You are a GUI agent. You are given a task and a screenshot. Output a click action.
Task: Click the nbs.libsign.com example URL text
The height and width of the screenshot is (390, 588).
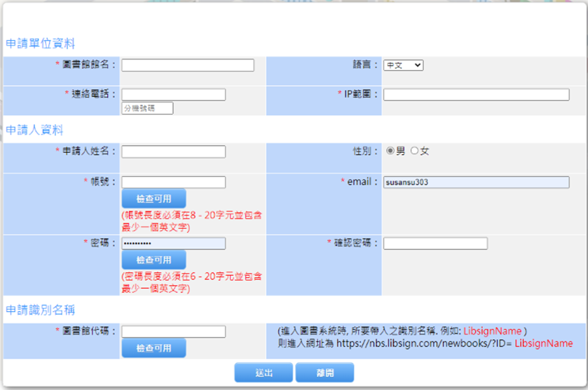click(x=424, y=344)
